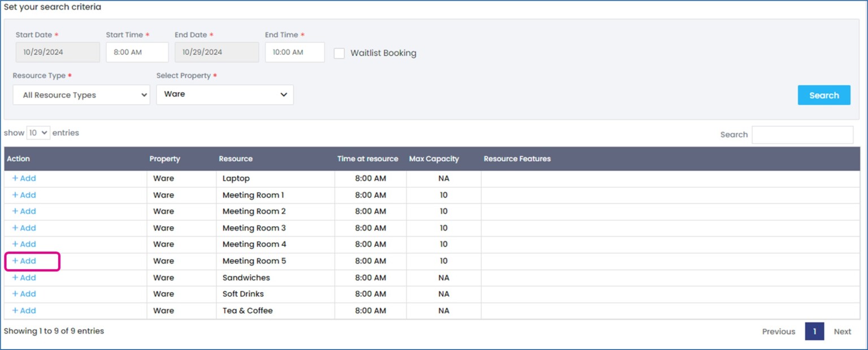Screen dimensions: 868x350
Task: Add Meeting Room 1 to booking
Action: pos(24,195)
